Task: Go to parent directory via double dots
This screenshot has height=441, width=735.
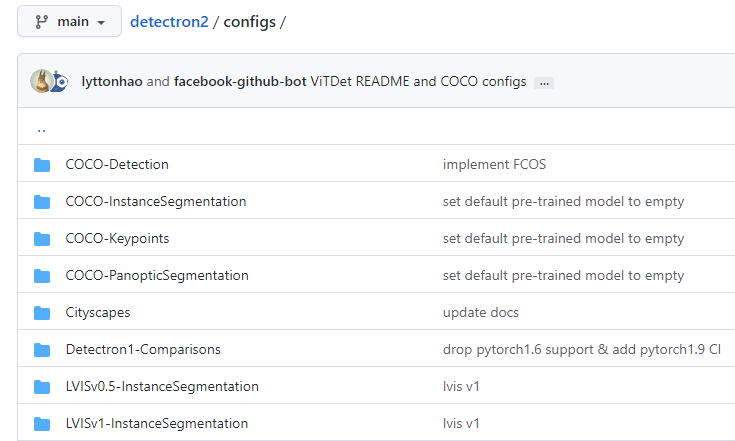Action: click(41, 128)
